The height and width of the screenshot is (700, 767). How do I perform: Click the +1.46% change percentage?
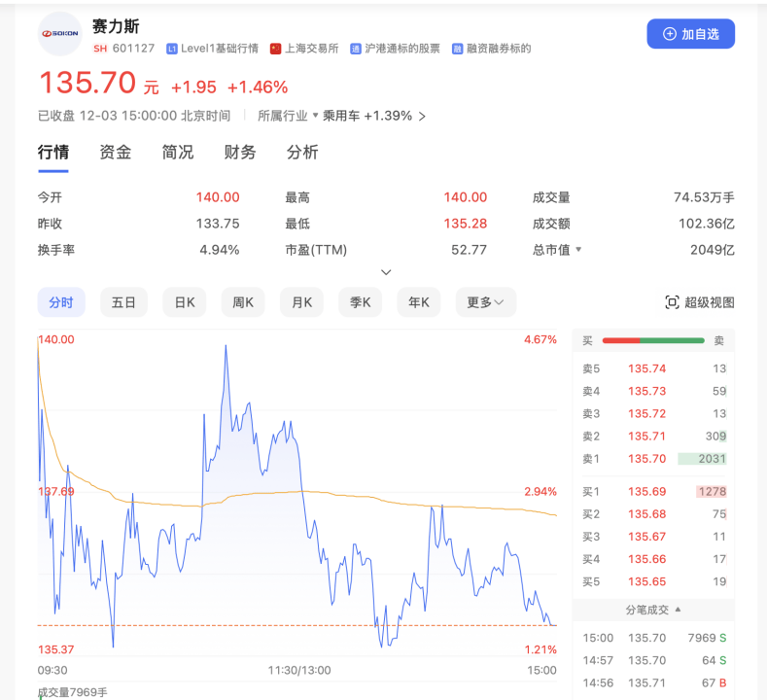[x=258, y=87]
